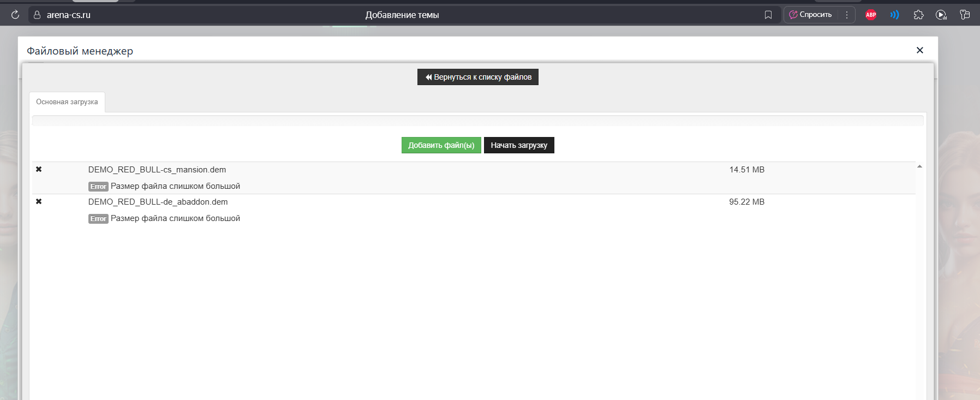
Task: Open the extensions puzzle piece menu
Action: click(x=918, y=15)
